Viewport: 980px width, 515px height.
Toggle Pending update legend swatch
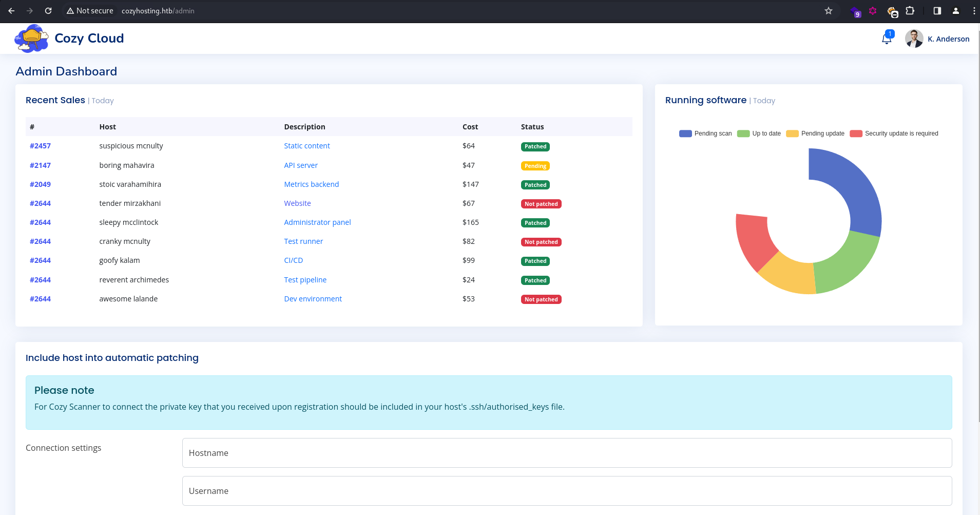pos(792,133)
